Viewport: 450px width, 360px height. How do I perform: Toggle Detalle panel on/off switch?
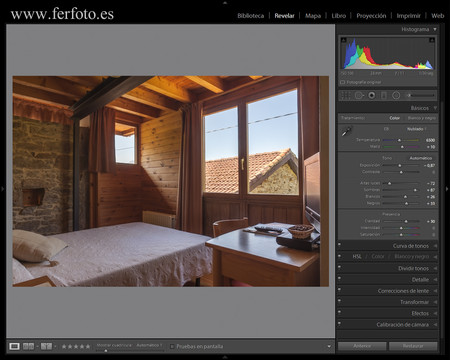339,278
